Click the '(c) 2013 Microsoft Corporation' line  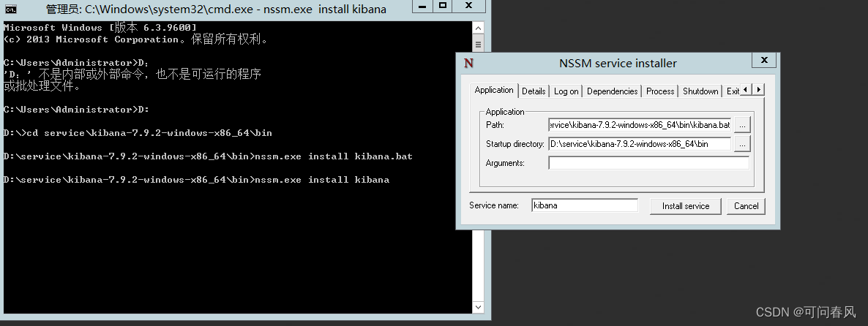tap(136, 39)
